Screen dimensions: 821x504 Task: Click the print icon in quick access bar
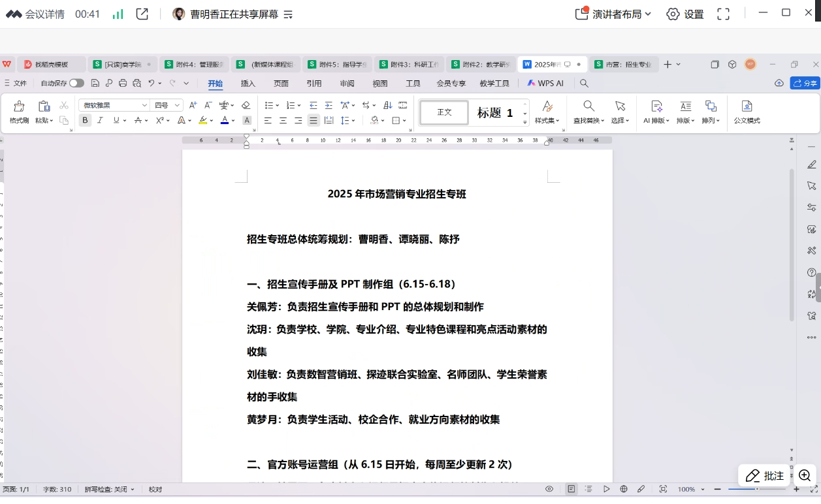coord(123,84)
